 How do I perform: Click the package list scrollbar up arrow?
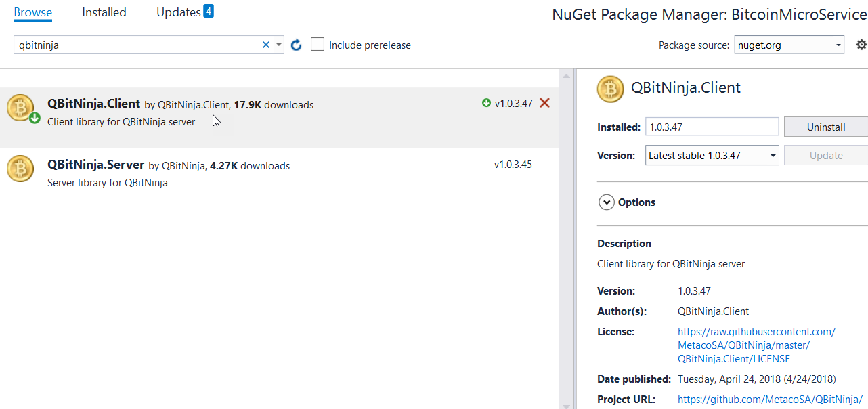click(566, 76)
